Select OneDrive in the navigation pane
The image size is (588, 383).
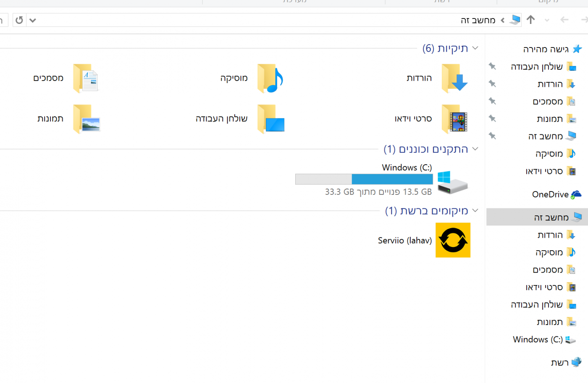coord(550,194)
